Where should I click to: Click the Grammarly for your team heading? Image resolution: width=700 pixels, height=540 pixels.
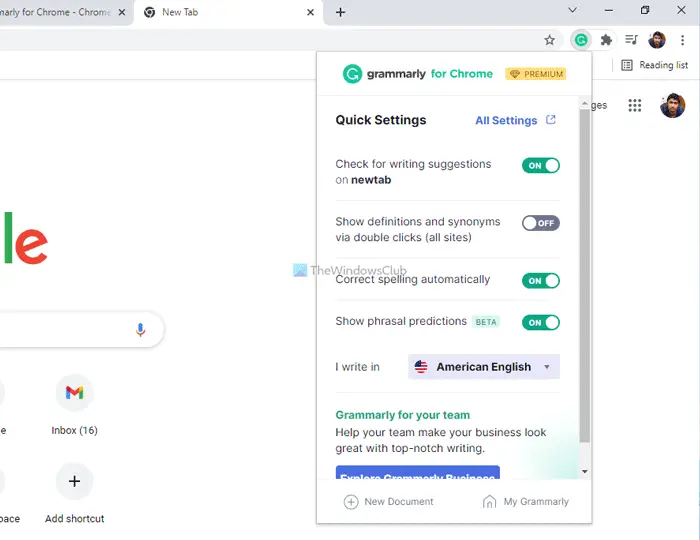[403, 415]
